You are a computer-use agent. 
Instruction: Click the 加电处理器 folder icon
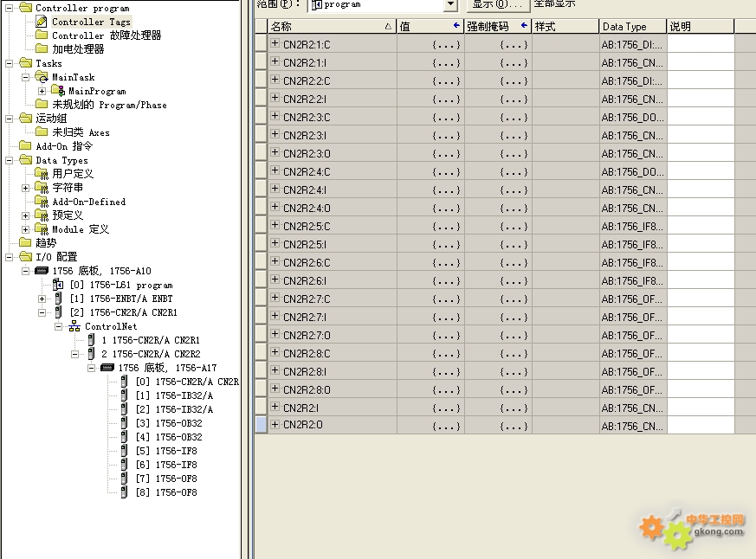[42, 48]
